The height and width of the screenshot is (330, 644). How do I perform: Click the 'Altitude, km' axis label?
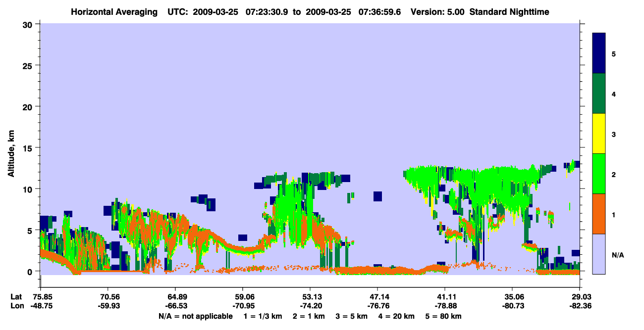[x=10, y=154]
